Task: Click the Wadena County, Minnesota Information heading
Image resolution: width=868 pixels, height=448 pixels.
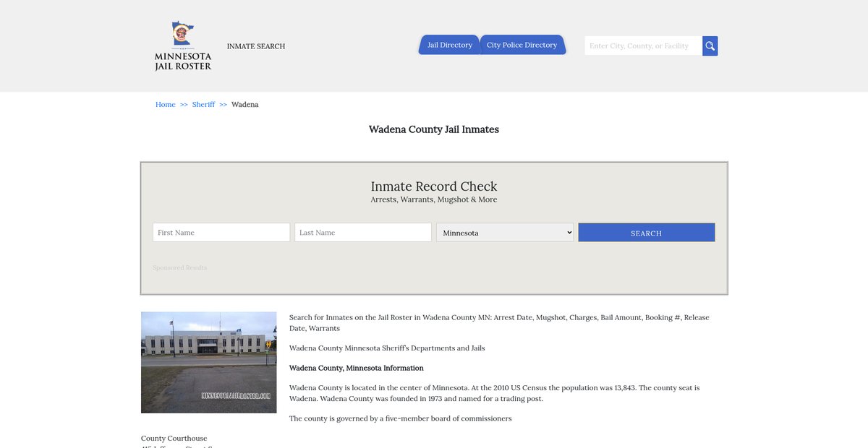Action: coord(356,368)
